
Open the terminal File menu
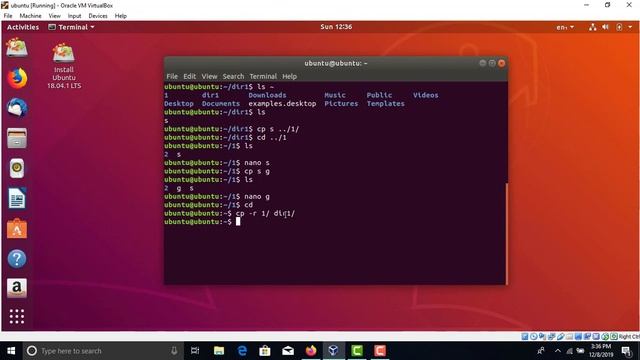[x=172, y=76]
